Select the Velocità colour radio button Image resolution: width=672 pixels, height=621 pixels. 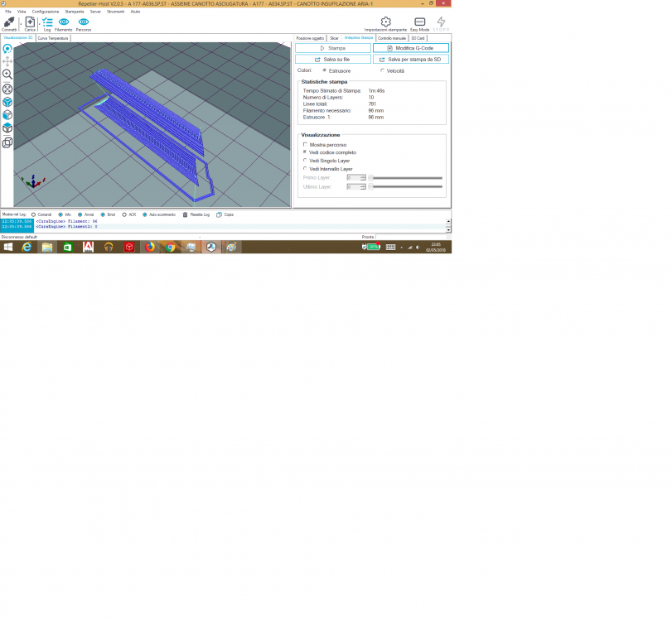click(x=382, y=70)
